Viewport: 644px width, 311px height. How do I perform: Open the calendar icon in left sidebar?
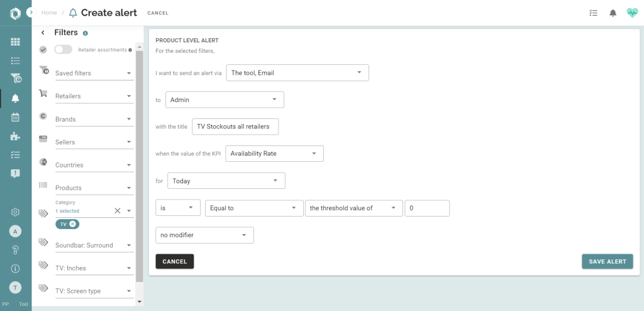(x=15, y=117)
